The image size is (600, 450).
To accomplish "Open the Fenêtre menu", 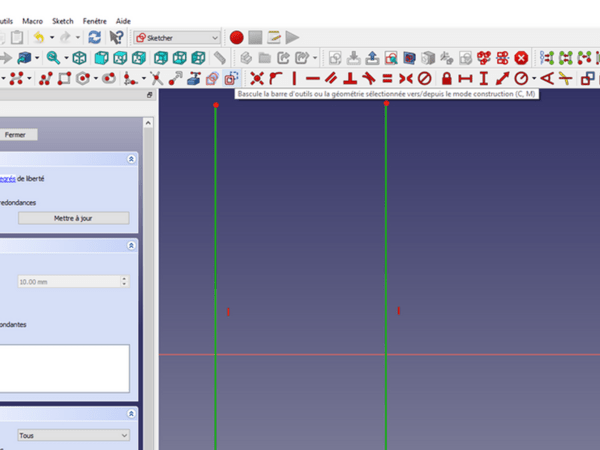I will click(94, 20).
